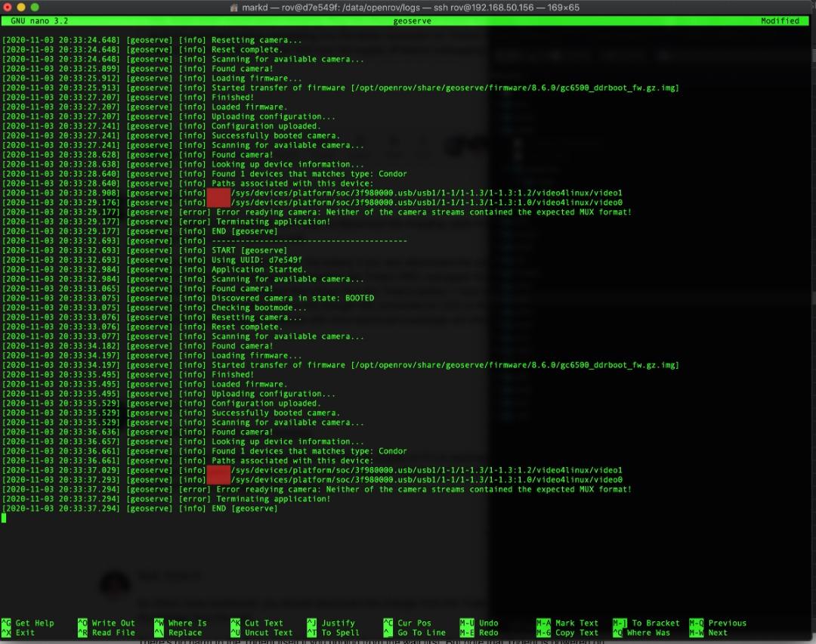Click the Mark Text shortcut
Image resolution: width=816 pixels, height=644 pixels.
[x=576, y=623]
